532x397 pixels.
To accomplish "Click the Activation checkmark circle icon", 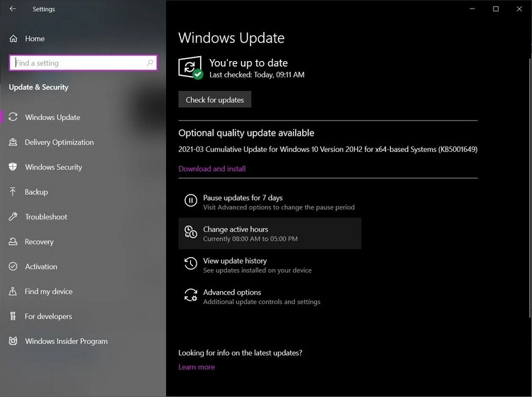I will 13,266.
